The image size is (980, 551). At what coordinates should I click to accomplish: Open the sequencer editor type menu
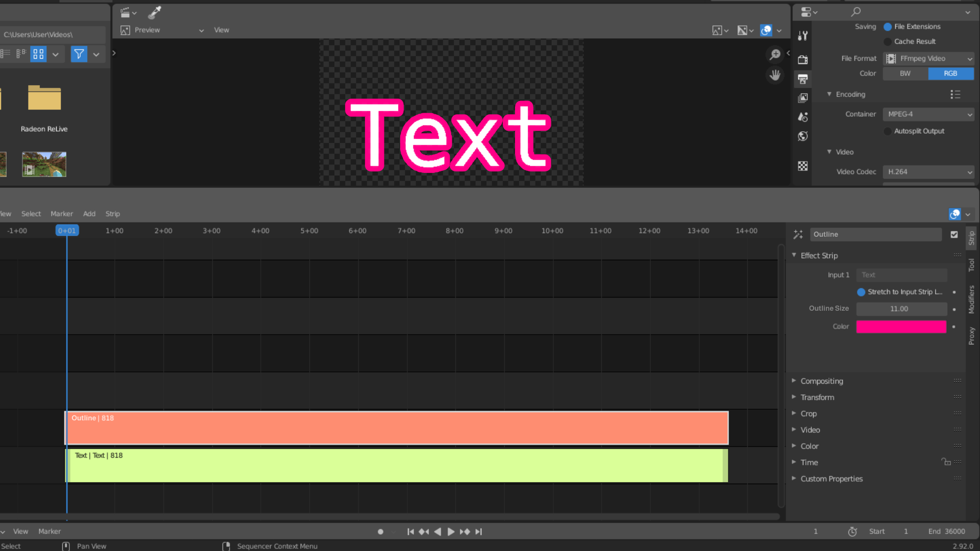pos(128,13)
